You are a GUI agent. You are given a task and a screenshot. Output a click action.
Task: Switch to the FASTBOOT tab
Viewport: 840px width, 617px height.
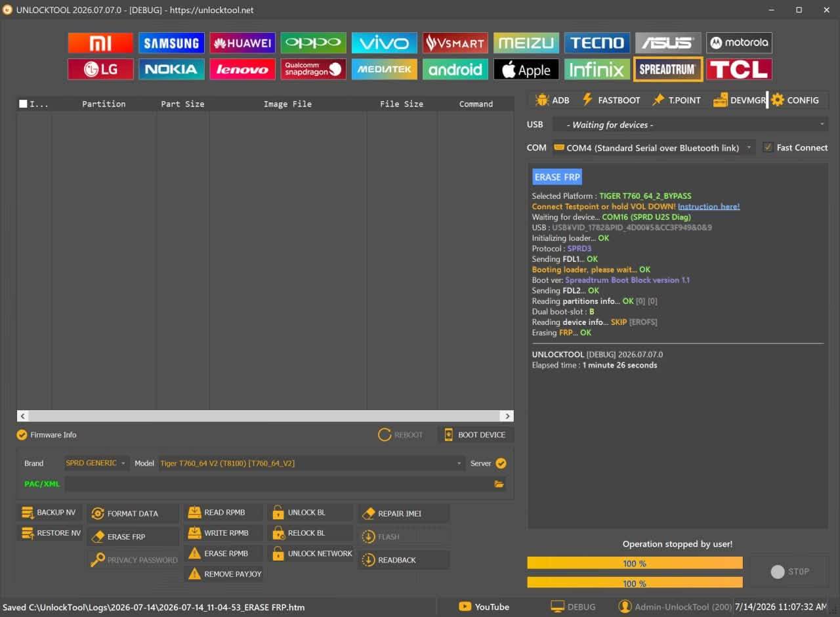coord(611,100)
